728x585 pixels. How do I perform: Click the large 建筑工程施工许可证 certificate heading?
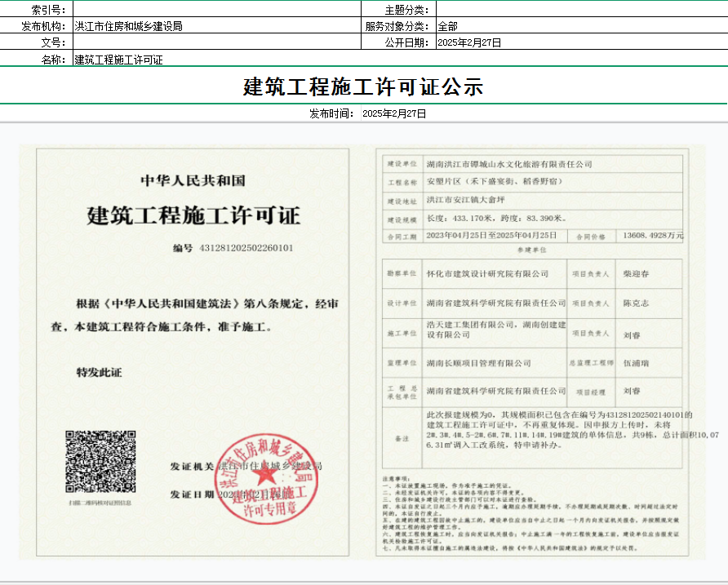(193, 216)
